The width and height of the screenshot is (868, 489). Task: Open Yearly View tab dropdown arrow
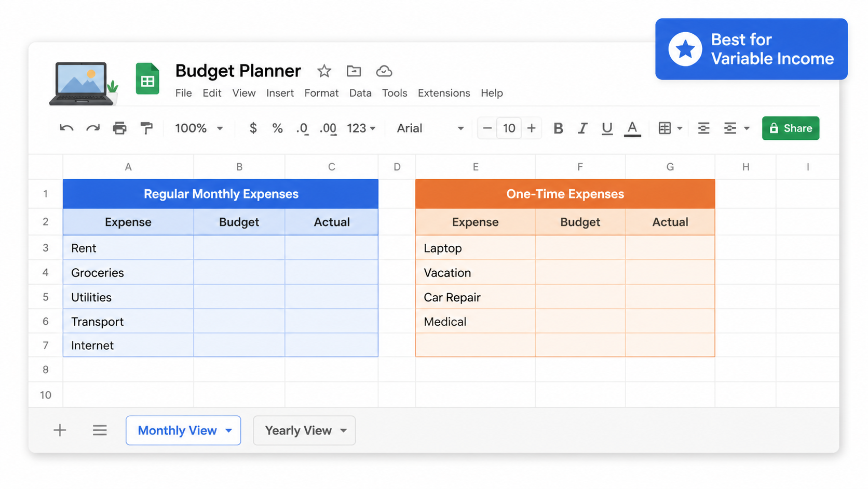click(343, 431)
